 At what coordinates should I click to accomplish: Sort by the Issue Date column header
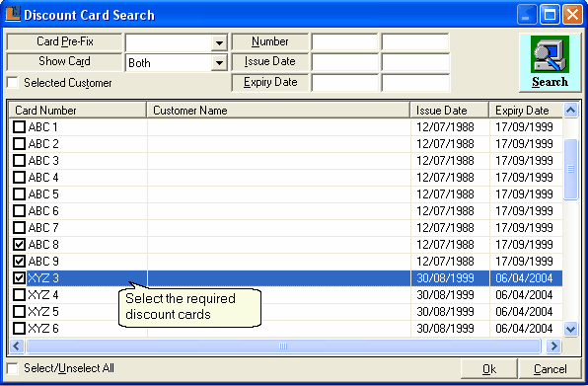click(x=450, y=111)
